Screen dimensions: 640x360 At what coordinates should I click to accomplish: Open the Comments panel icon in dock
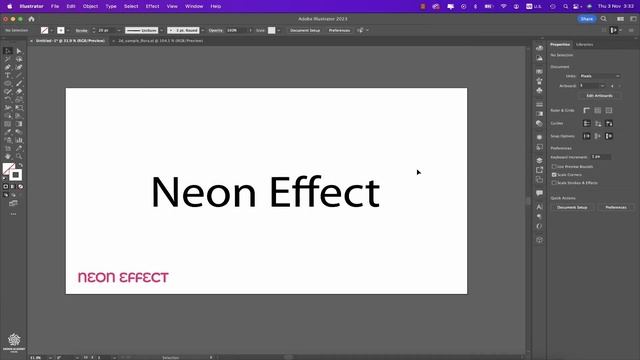(x=539, y=193)
